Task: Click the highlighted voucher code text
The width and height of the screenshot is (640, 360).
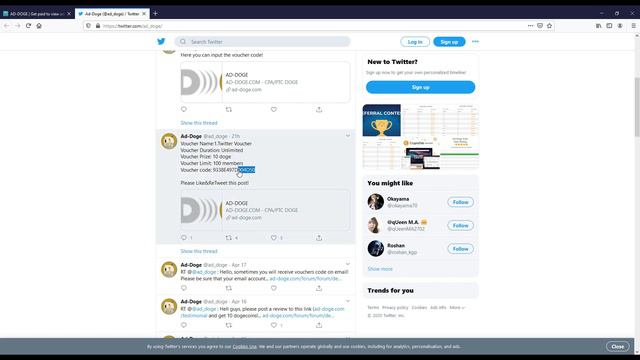Action: pos(247,170)
